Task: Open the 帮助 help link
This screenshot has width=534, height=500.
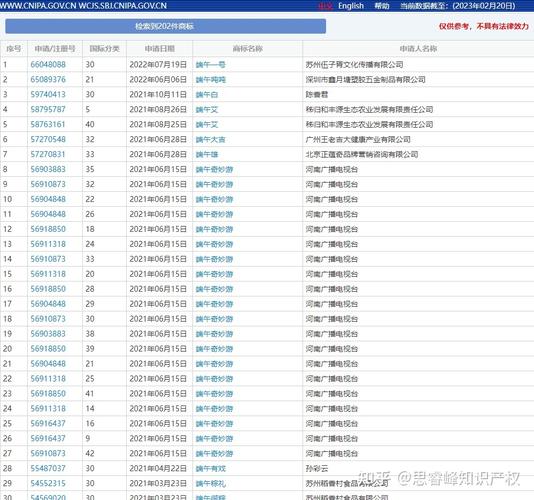Action: click(381, 6)
